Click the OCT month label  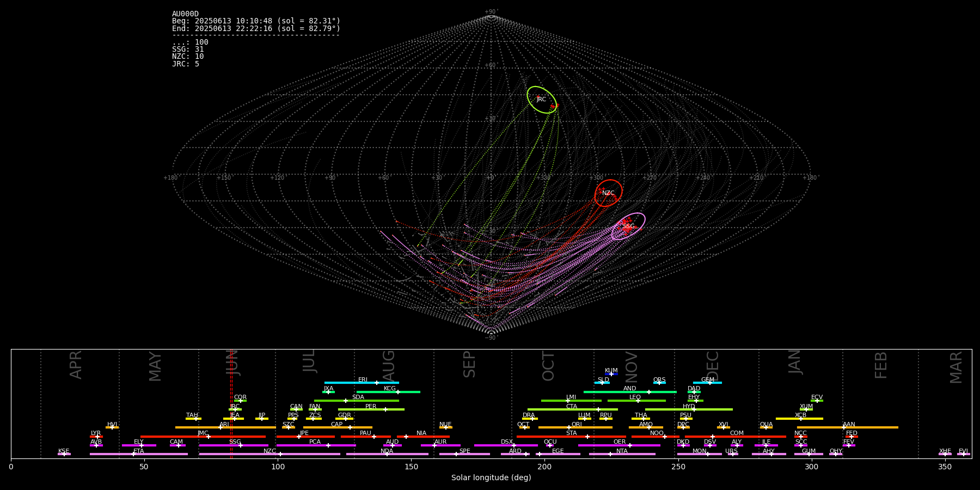[x=549, y=366]
